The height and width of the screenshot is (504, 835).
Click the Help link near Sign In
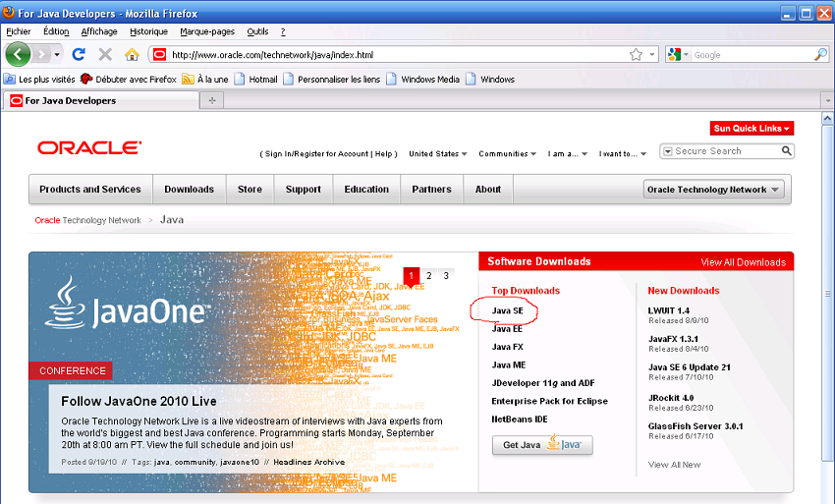point(383,154)
